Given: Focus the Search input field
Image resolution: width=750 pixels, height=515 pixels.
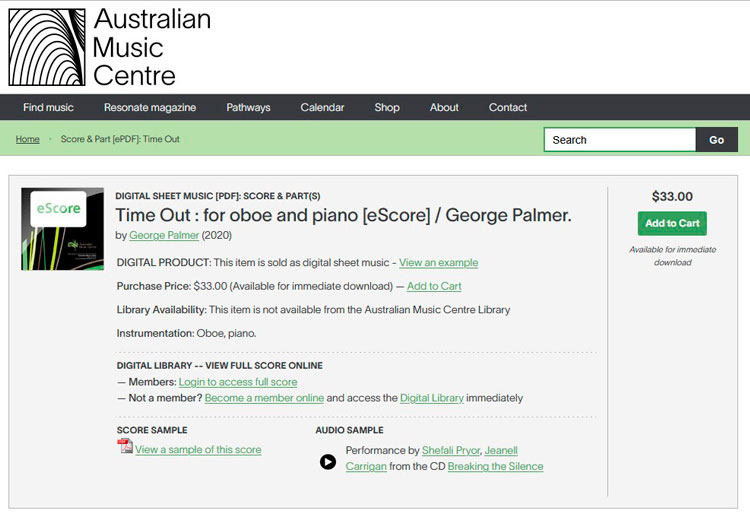Looking at the screenshot, I should pyautogui.click(x=620, y=140).
